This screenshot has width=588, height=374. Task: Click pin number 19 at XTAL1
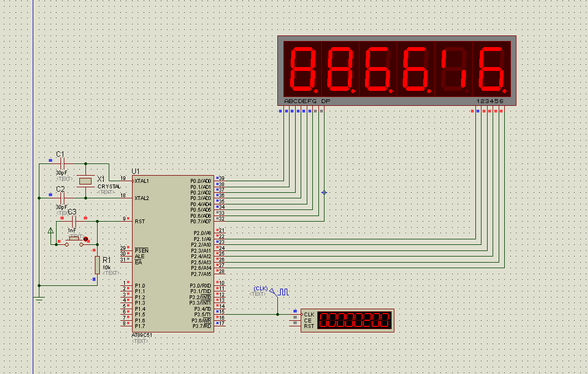(123, 178)
